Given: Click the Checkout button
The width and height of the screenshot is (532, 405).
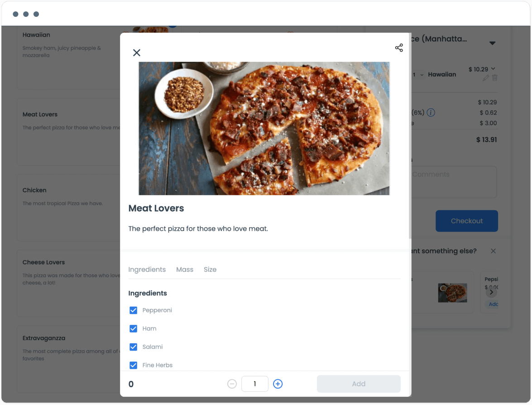Looking at the screenshot, I should tap(466, 221).
